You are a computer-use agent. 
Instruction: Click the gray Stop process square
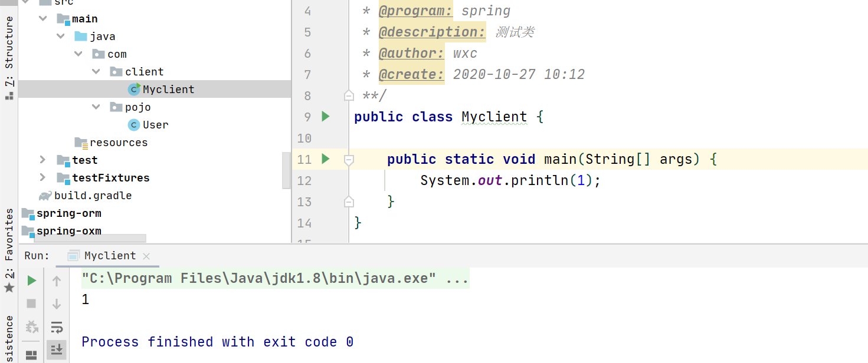coord(32,303)
